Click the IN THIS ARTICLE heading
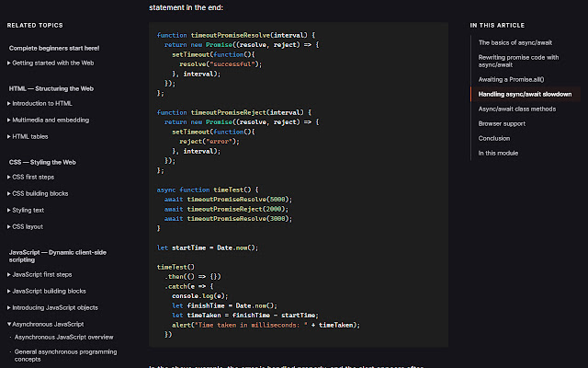Image resolution: width=588 pixels, height=368 pixels. pos(497,25)
